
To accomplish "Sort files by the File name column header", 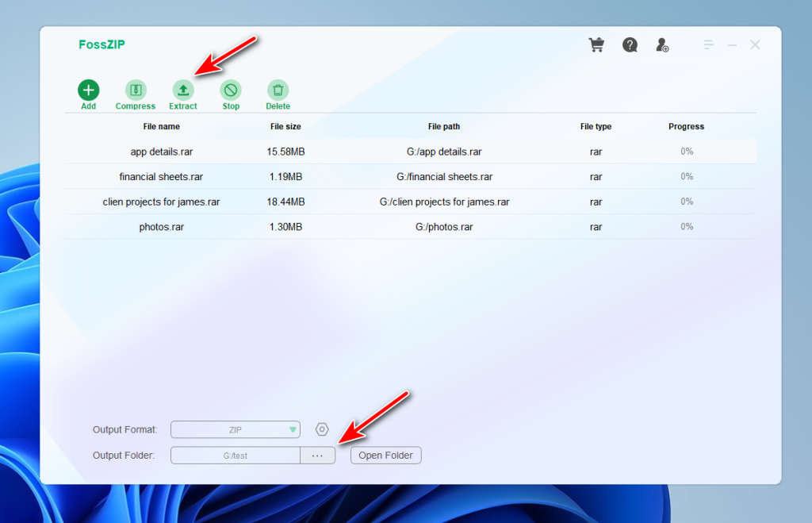I will [162, 126].
